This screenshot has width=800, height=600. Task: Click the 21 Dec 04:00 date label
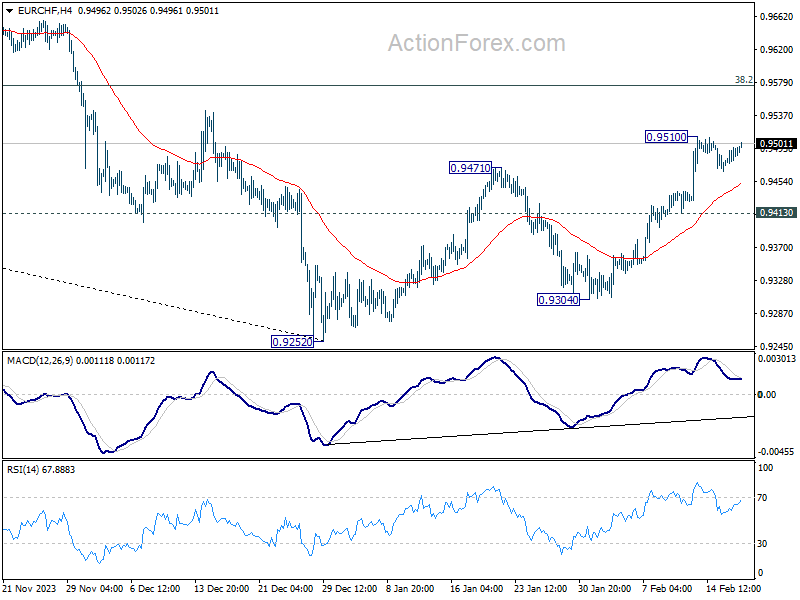tap(286, 588)
